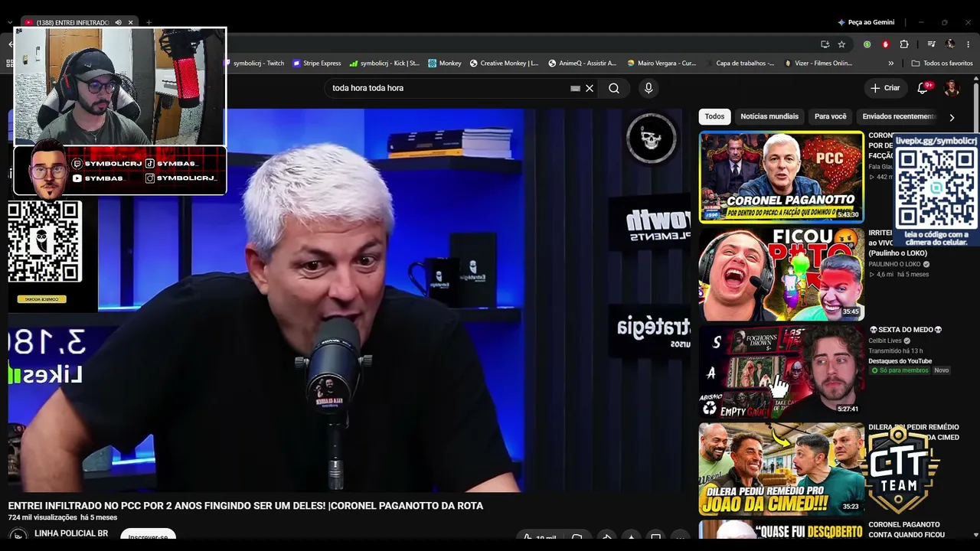
Task: Open Creative Monkey bookmark
Action: pos(504,64)
